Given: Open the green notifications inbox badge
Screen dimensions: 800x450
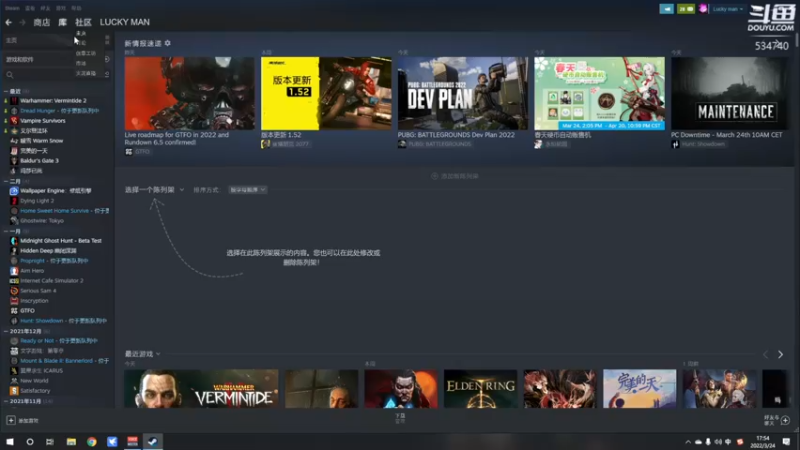Looking at the screenshot, I should 686,9.
